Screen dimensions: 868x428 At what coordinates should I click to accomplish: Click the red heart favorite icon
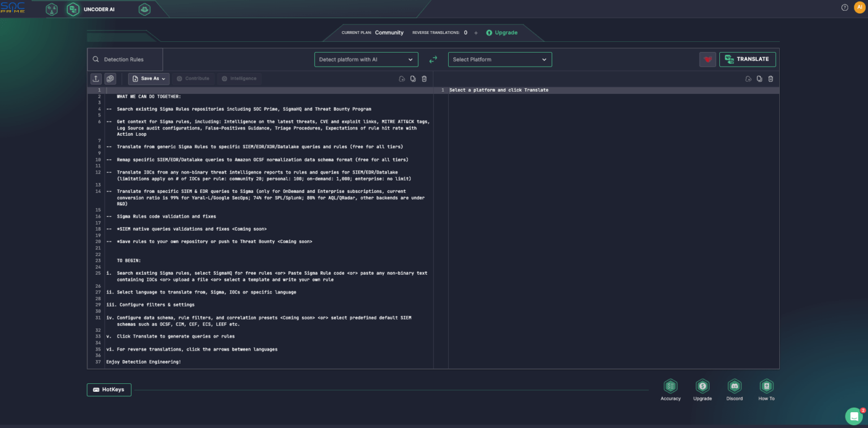[x=708, y=59]
